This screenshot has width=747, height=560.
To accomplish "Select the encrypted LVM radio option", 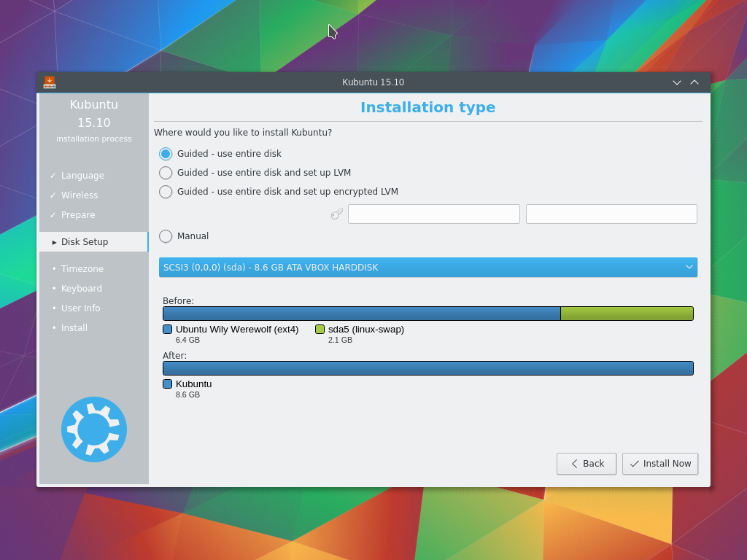I will pos(166,192).
